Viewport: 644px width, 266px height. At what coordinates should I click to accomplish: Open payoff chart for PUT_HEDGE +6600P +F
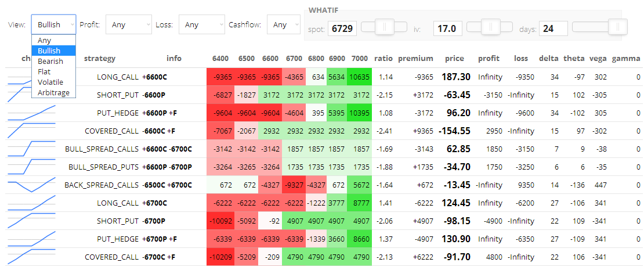pyautogui.click(x=31, y=113)
